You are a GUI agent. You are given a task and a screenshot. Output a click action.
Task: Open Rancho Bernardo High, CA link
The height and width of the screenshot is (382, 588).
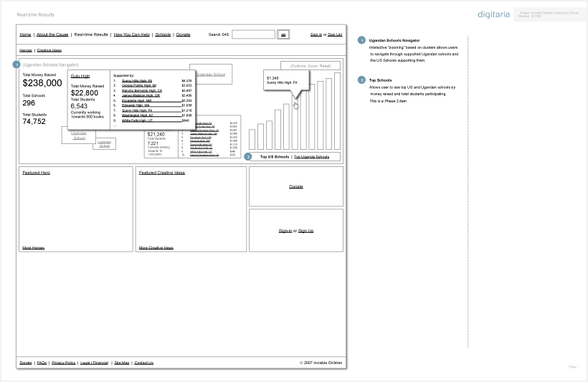pos(142,90)
